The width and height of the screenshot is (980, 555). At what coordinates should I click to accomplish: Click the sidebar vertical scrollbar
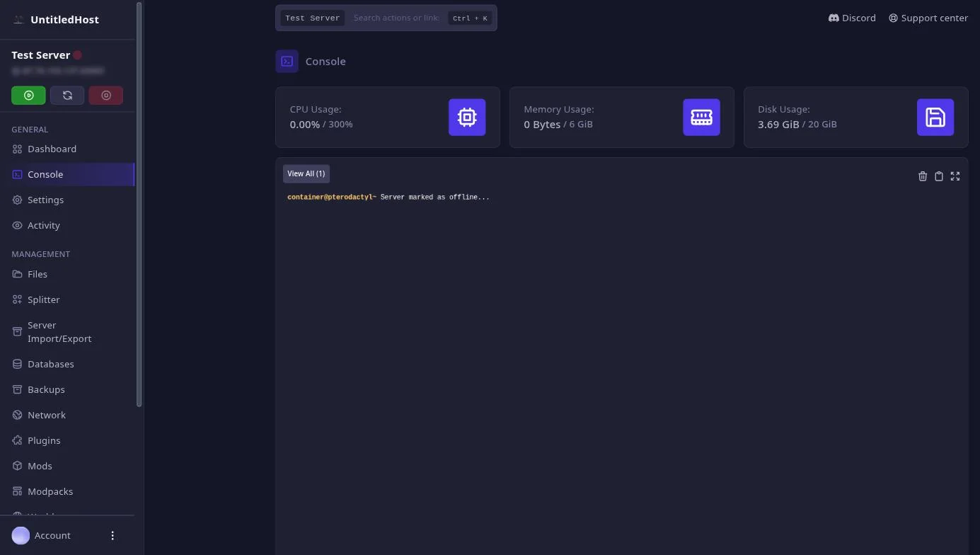[x=139, y=205]
